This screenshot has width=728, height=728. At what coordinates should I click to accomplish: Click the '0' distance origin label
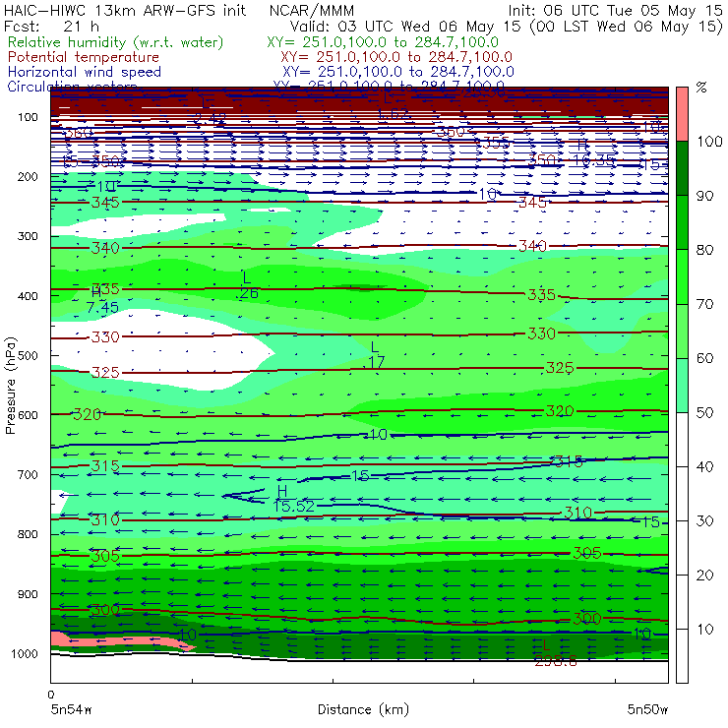tap(50, 695)
